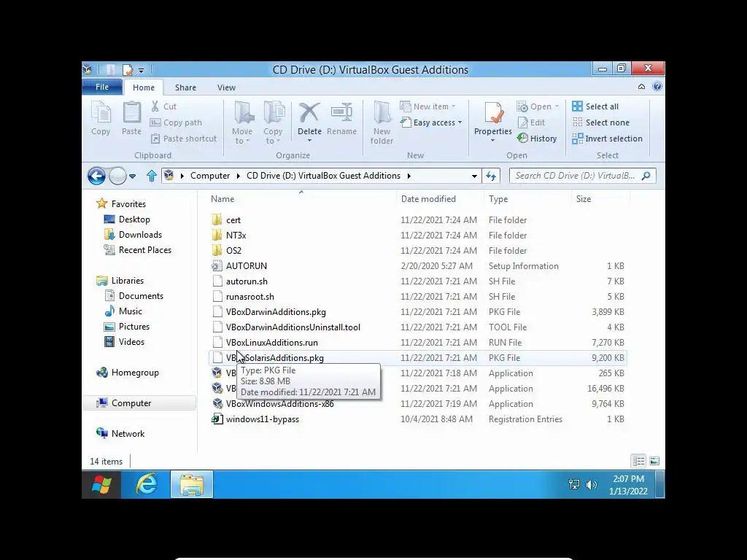Switch to the Share ribbon tab

(x=185, y=87)
